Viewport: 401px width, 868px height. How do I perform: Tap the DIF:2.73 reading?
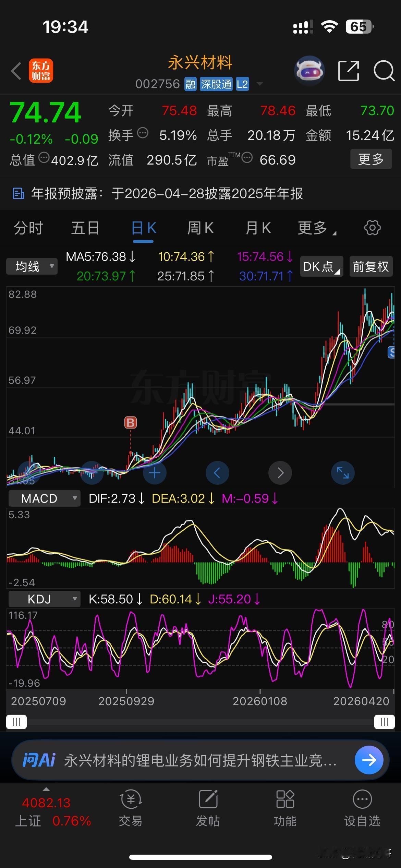click(117, 498)
